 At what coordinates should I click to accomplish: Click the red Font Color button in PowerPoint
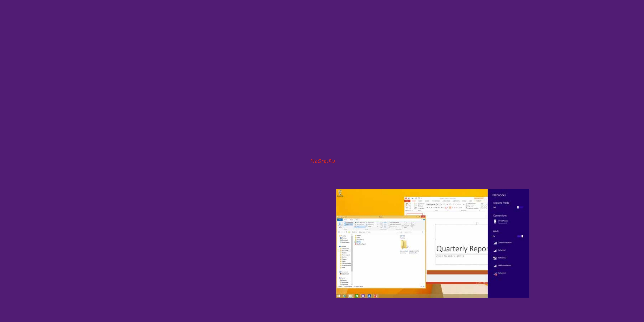[x=446, y=208]
